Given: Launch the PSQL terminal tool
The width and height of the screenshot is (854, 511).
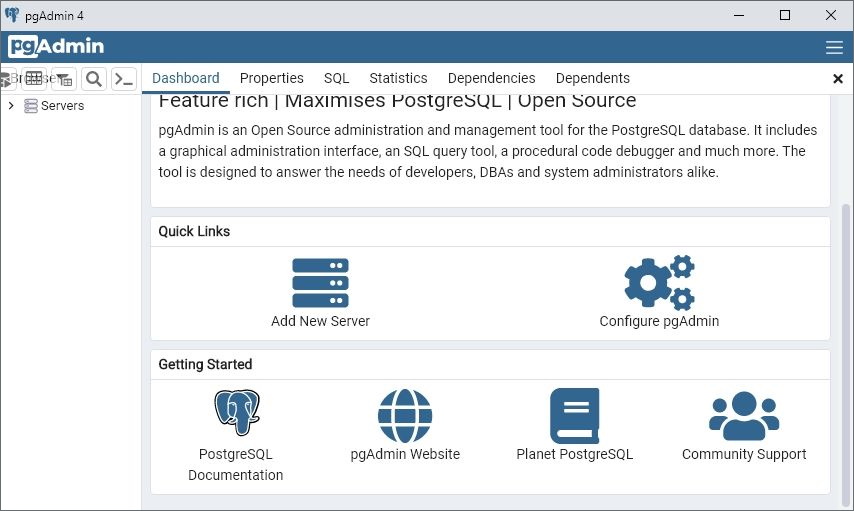Looking at the screenshot, I should pyautogui.click(x=123, y=79).
